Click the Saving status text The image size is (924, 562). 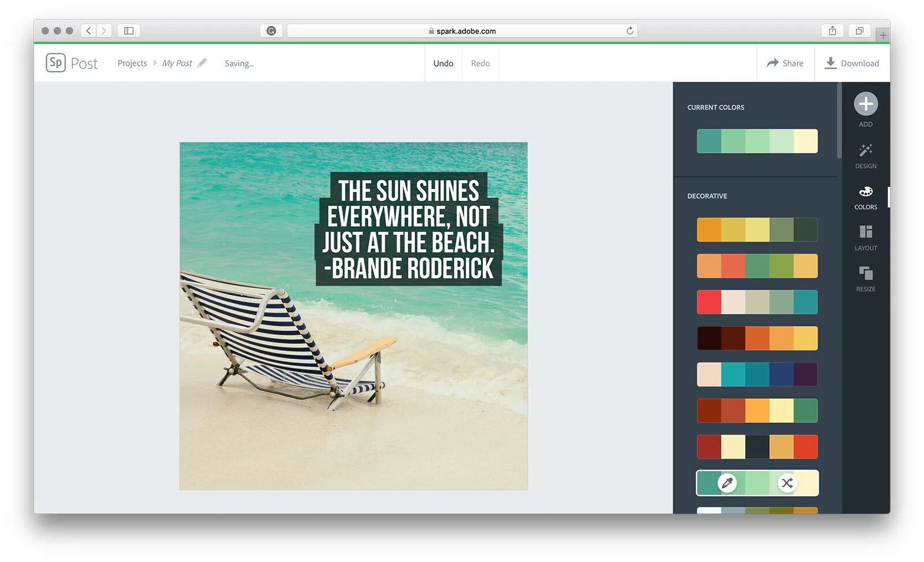tap(239, 63)
